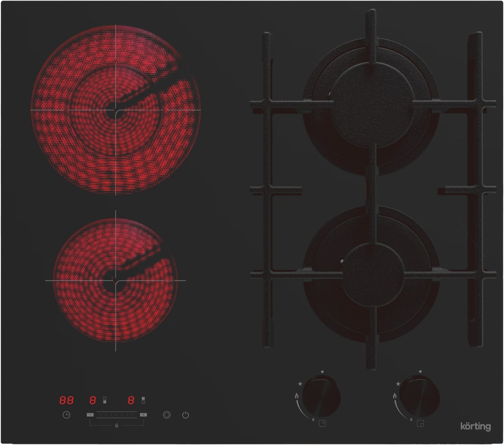Click the left knob's star ignition symbol
This screenshot has width=504, height=445.
[x=300, y=384]
